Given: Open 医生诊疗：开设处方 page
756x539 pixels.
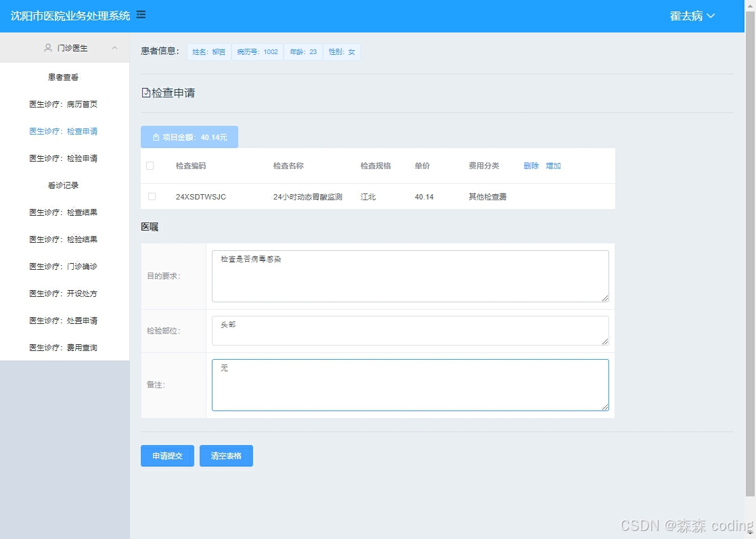Looking at the screenshot, I should [64, 294].
